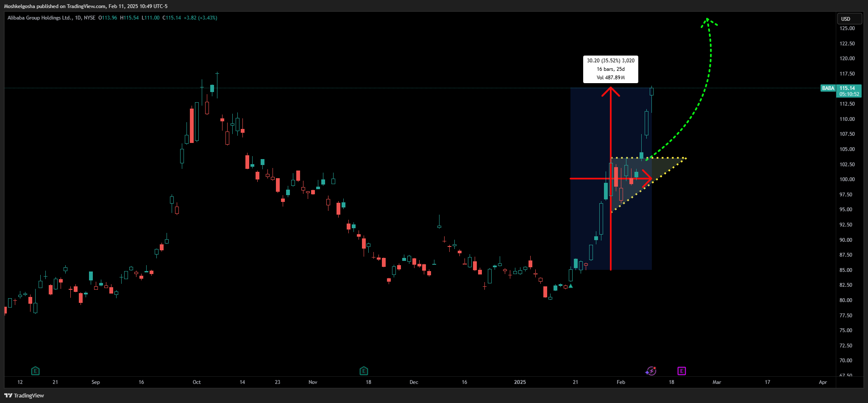Viewport: 868px width, 403px height.
Task: Click the Dec label on the time axis
Action: click(x=414, y=382)
